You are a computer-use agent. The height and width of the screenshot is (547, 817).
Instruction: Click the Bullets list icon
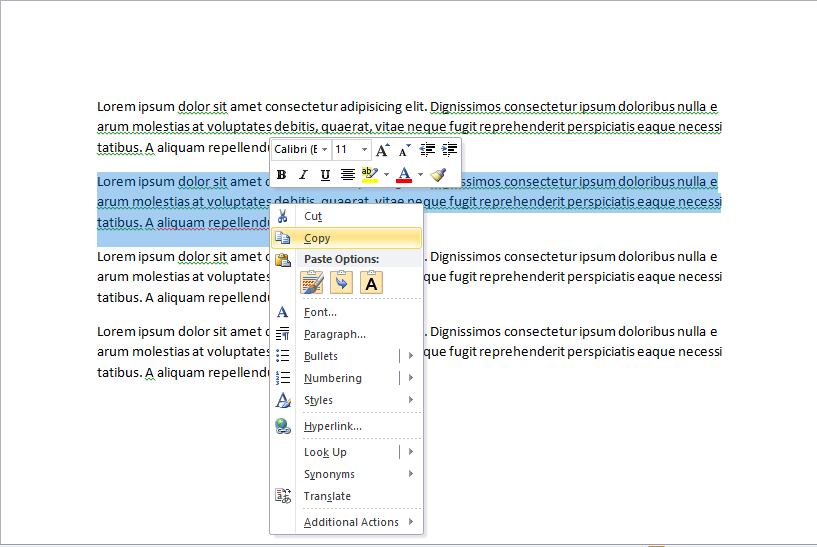pyautogui.click(x=282, y=355)
